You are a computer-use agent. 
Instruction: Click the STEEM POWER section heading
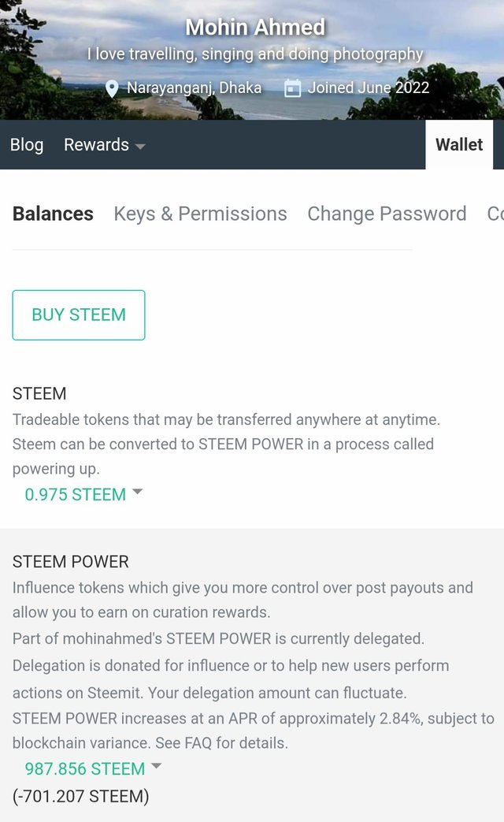70,562
